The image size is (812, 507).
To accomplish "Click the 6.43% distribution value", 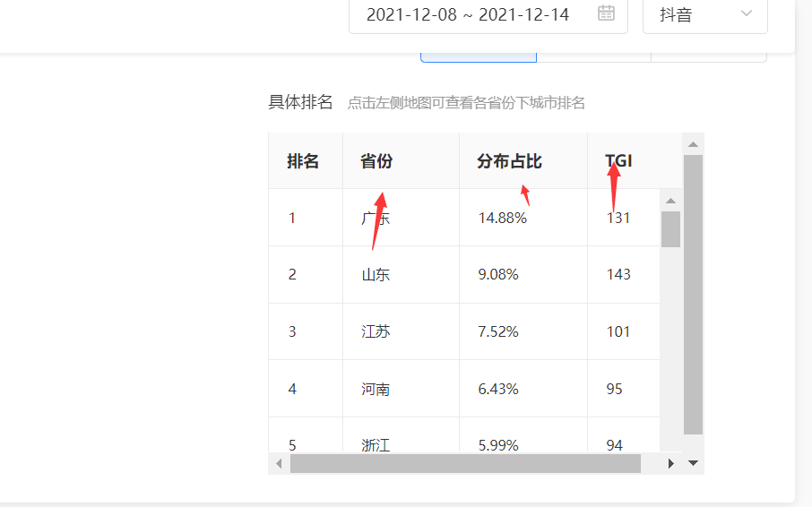I will point(498,389).
